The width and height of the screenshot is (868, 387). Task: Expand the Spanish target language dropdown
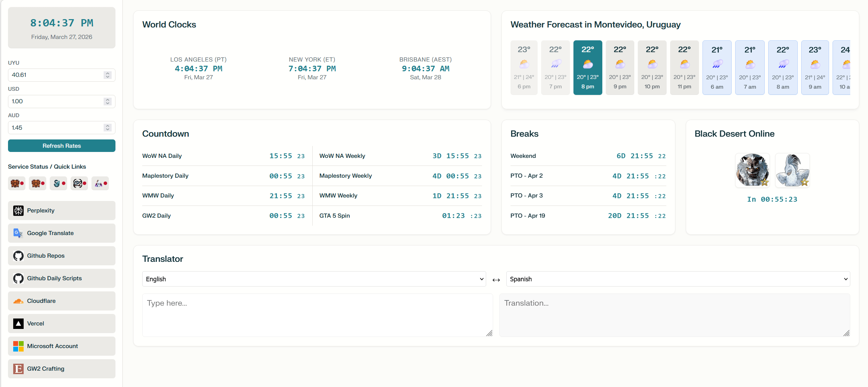click(678, 279)
